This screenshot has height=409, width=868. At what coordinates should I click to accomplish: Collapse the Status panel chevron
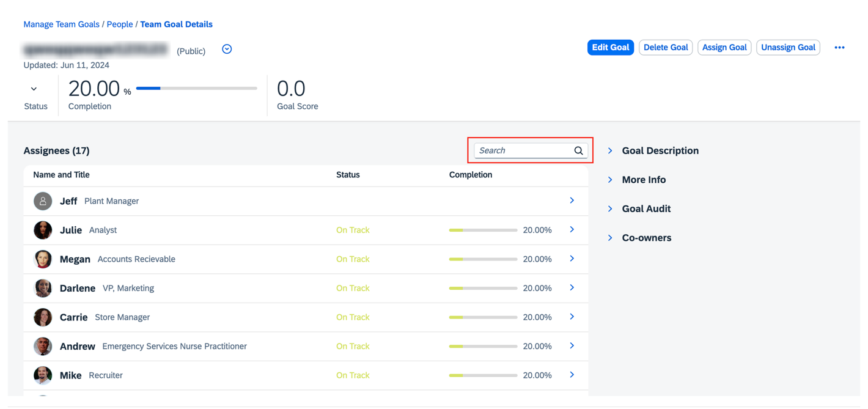[x=35, y=88]
